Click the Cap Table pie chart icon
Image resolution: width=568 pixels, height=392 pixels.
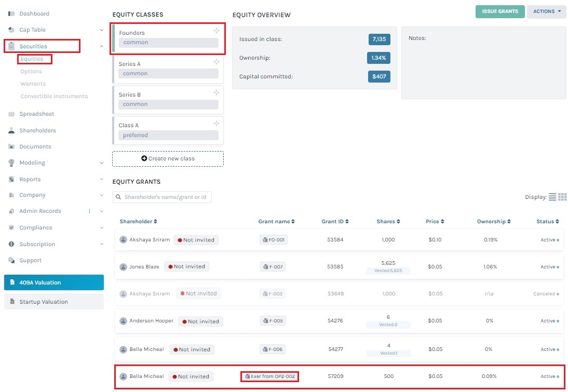[x=11, y=30]
